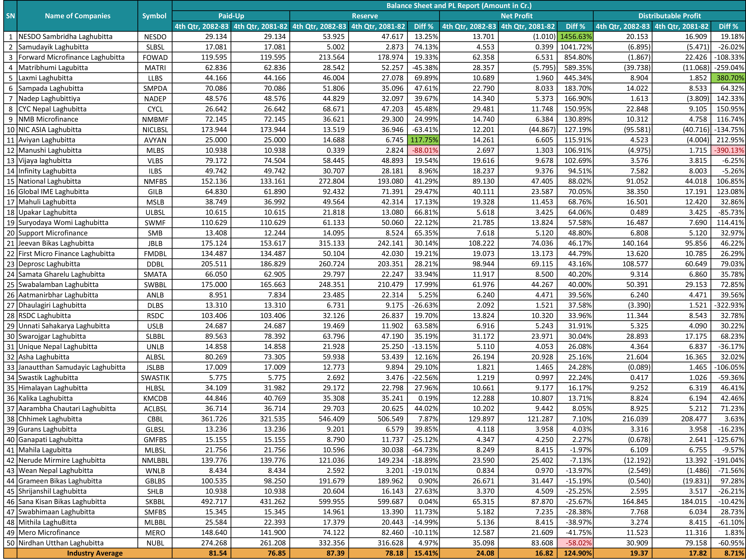Click the Industry Average 124.90% Net Profit Diff cell
The height and width of the screenshot is (560, 746).
pyautogui.click(x=575, y=553)
